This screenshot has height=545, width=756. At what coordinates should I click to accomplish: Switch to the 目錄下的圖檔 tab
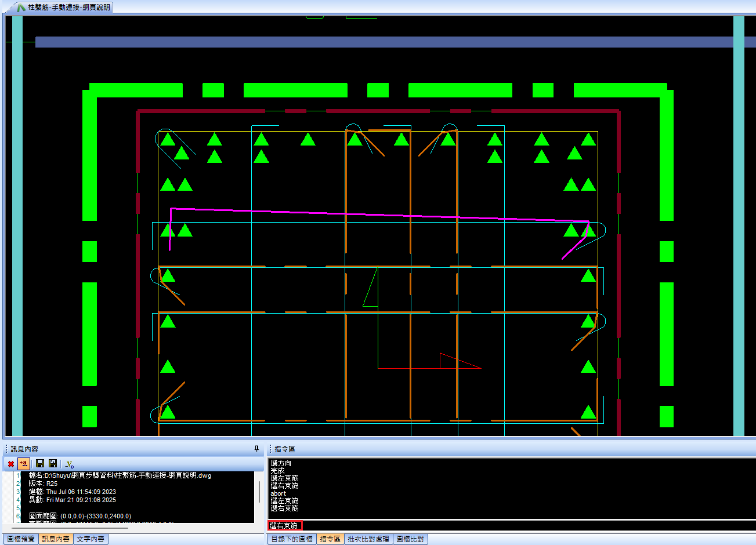[292, 539]
